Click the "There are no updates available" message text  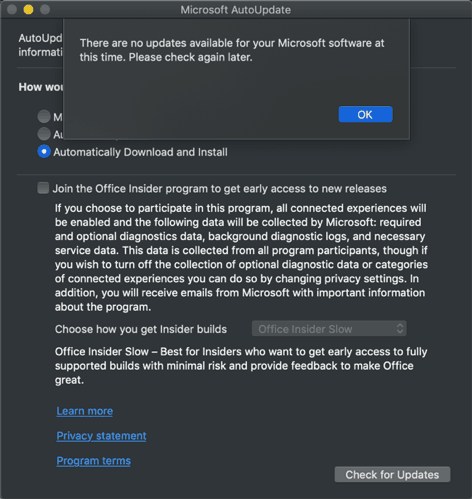pyautogui.click(x=232, y=50)
